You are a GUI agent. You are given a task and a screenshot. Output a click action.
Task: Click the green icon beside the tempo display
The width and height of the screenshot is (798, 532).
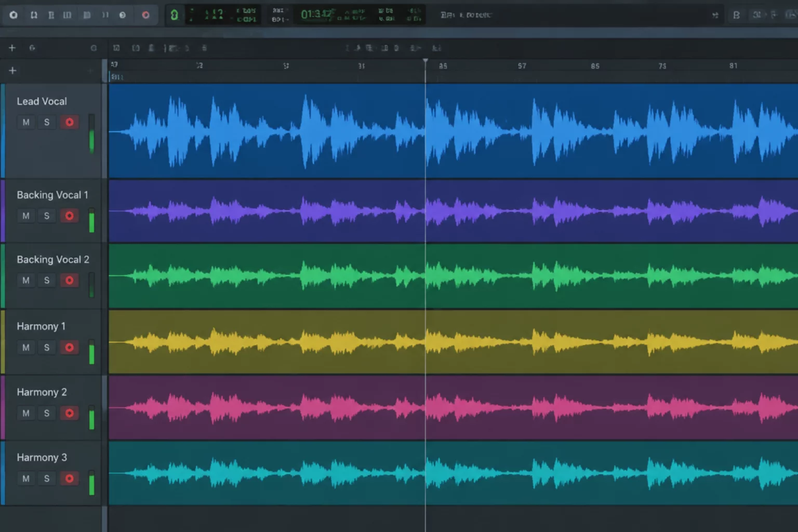[x=174, y=15]
